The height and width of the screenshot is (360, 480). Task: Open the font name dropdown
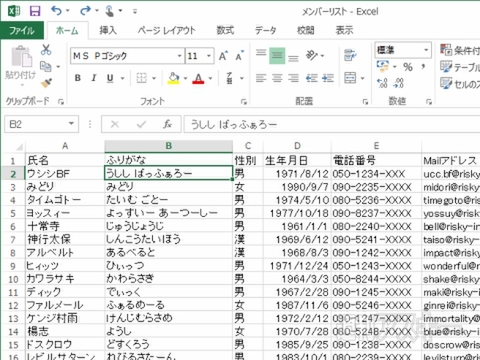pos(179,56)
